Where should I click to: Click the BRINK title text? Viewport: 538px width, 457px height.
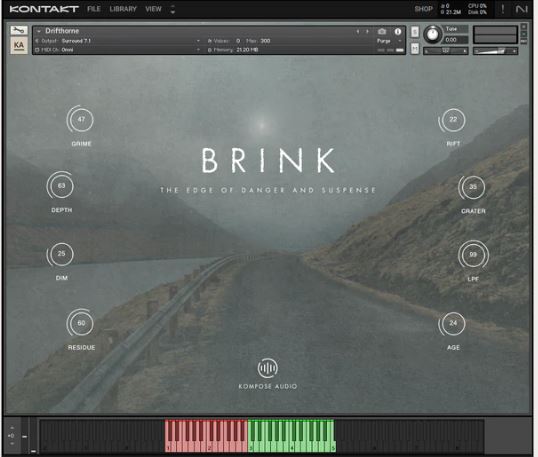pos(268,160)
